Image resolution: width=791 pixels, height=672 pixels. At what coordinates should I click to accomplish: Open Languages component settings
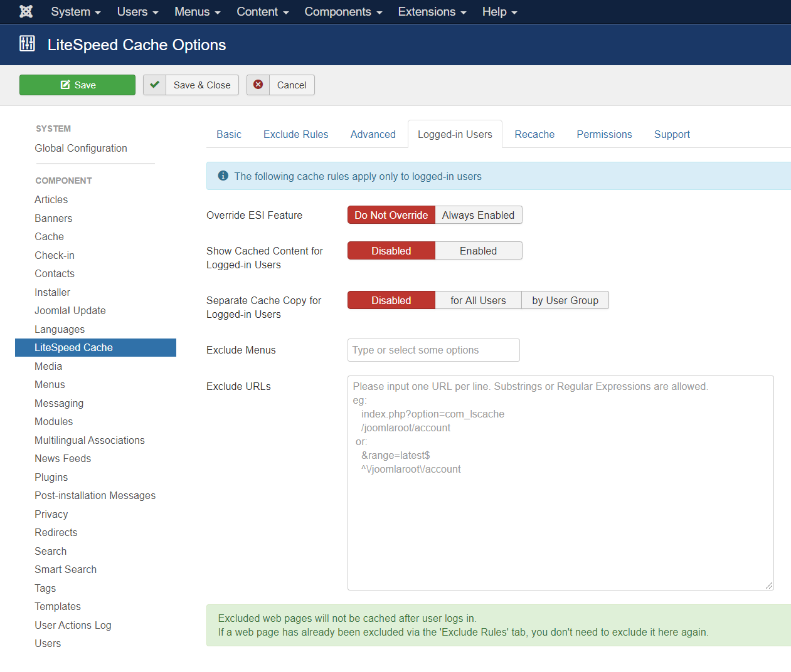(x=60, y=329)
